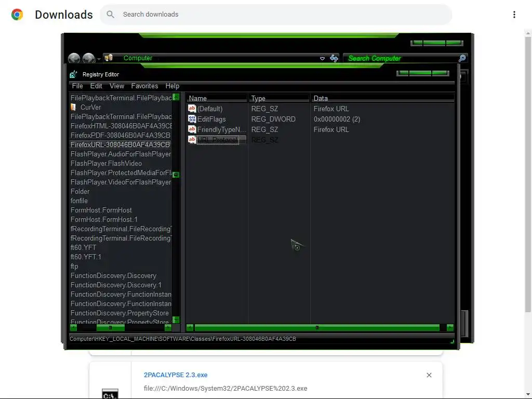Click the FriendlyTypeName string value icon

click(x=192, y=129)
